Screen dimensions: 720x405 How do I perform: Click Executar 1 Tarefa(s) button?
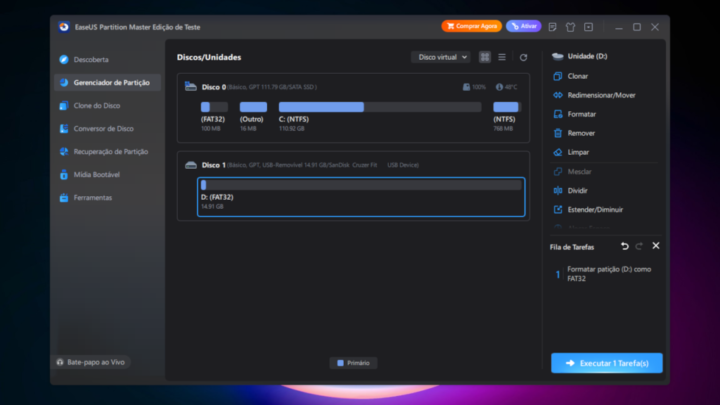pyautogui.click(x=606, y=363)
